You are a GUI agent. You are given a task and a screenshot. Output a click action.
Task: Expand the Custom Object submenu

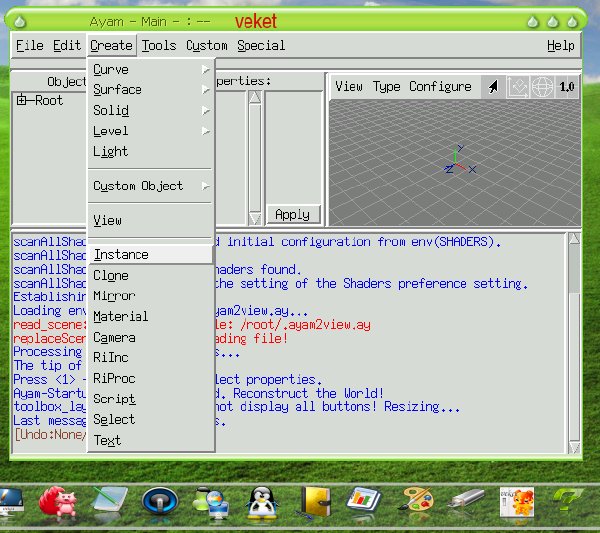coord(150,186)
